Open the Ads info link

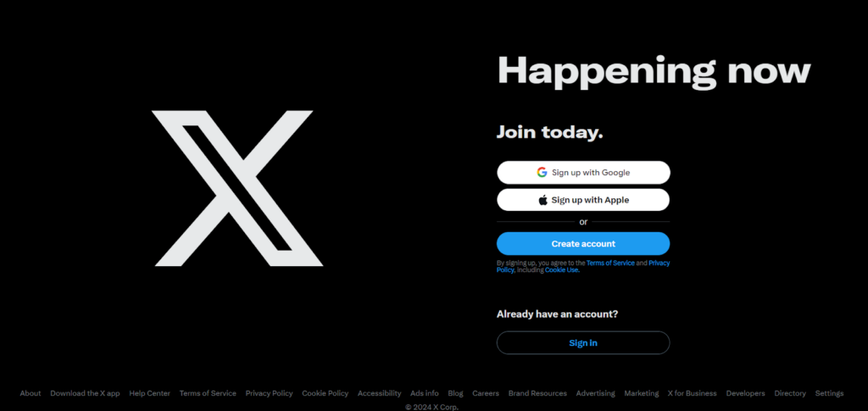click(x=425, y=393)
